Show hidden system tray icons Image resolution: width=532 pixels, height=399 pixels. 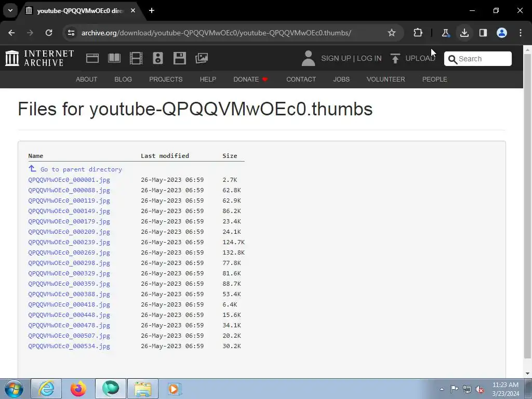[442, 389]
